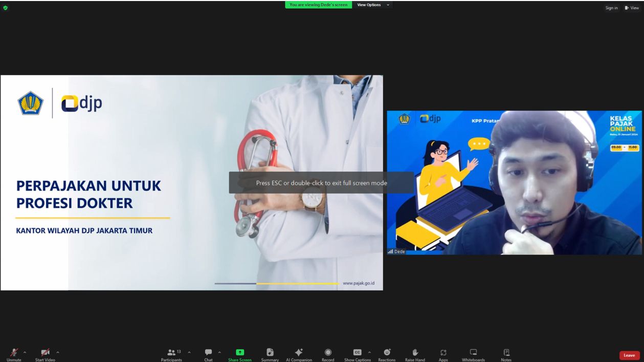Launch the AI Companion
This screenshot has width=644, height=362.
[x=299, y=354]
